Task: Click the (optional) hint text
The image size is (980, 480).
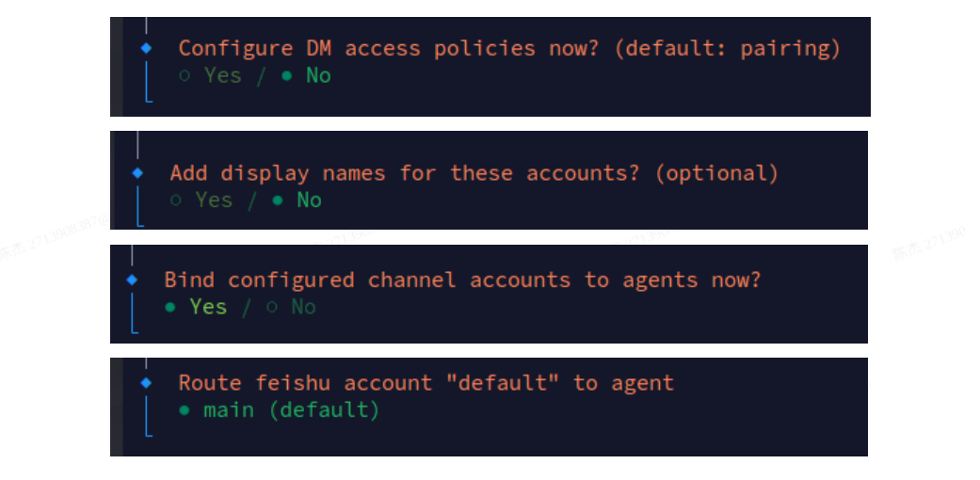Action: [716, 172]
